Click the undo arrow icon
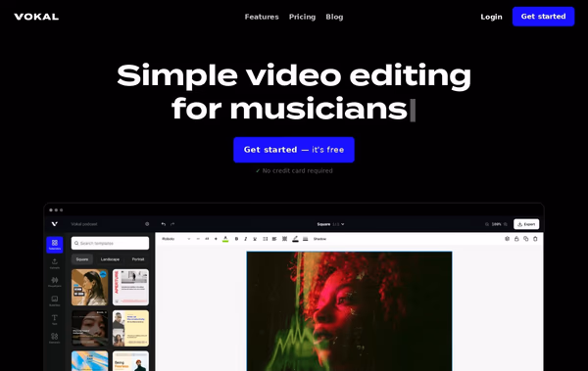The width and height of the screenshot is (588, 371). pos(163,224)
